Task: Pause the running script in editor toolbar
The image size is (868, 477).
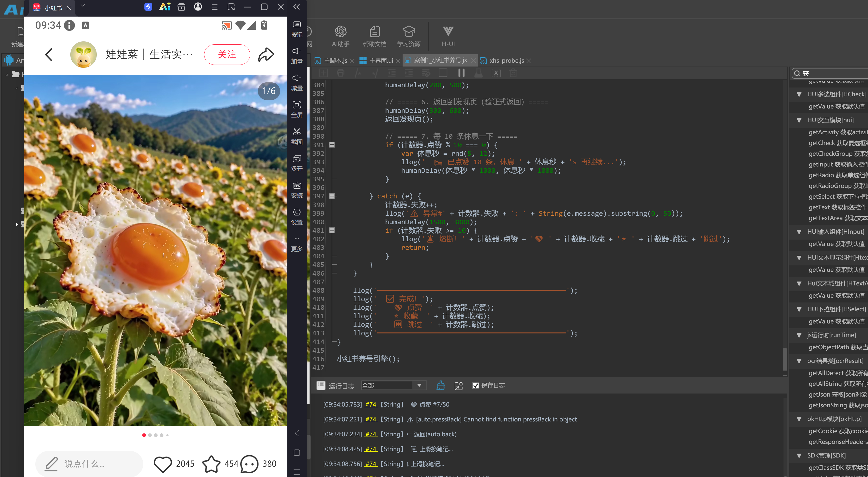Action: coord(461,73)
